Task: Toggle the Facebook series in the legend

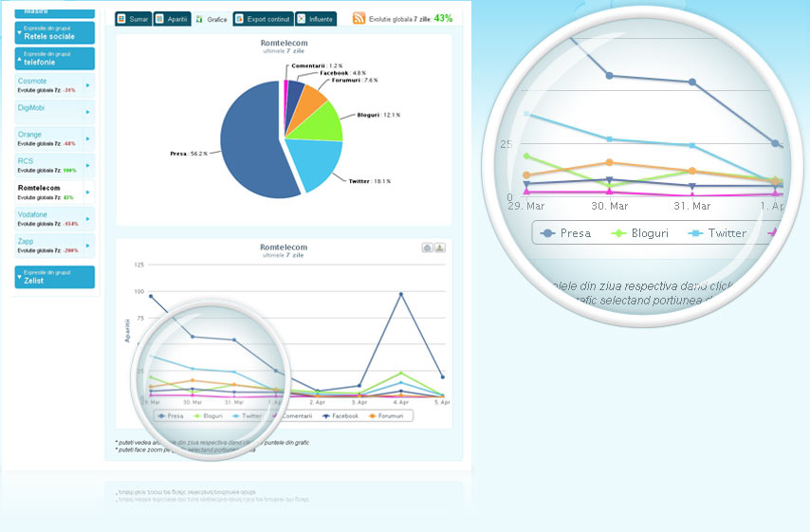Action: 340,415
